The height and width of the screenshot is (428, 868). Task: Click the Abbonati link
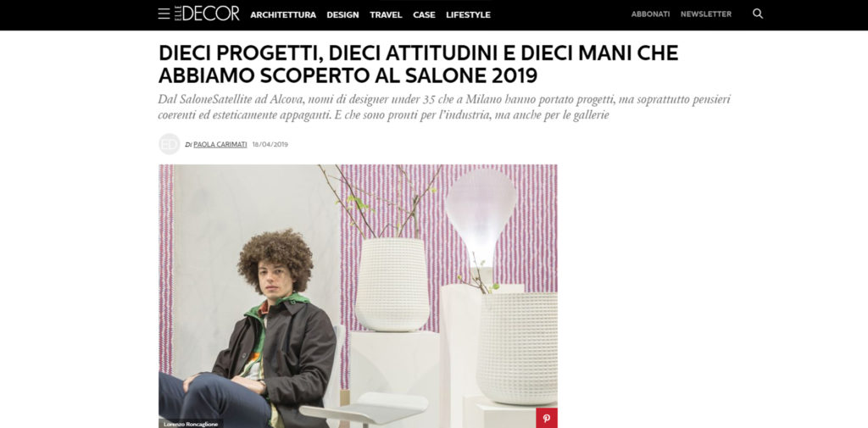click(650, 14)
